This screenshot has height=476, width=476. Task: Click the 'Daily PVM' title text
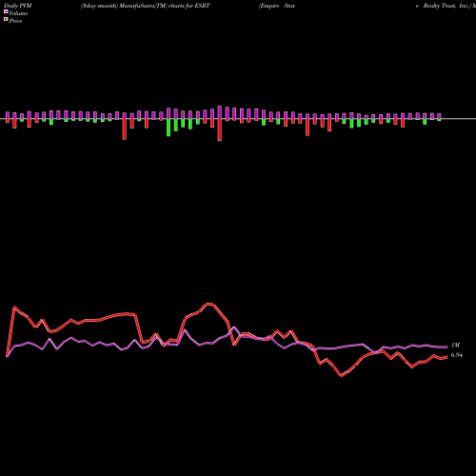click(18, 6)
